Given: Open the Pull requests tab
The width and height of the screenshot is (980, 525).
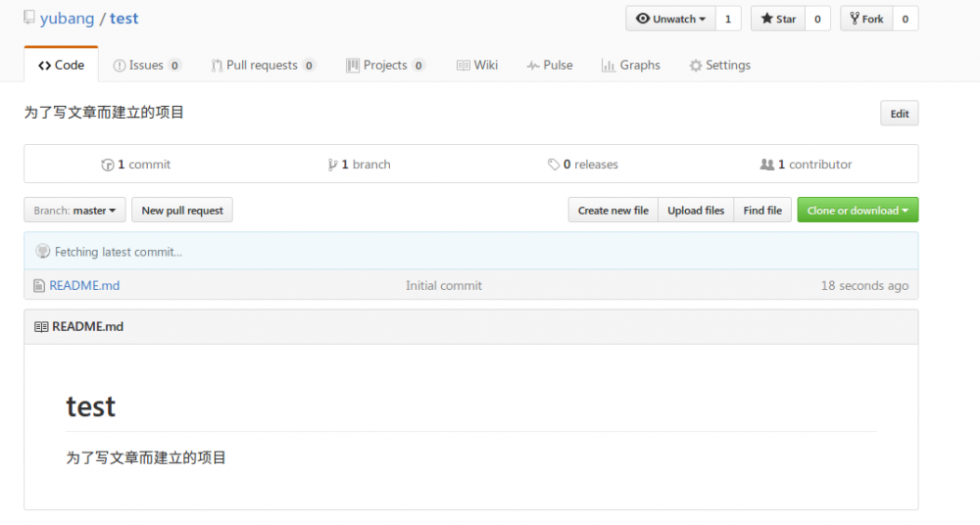Looking at the screenshot, I should (263, 65).
